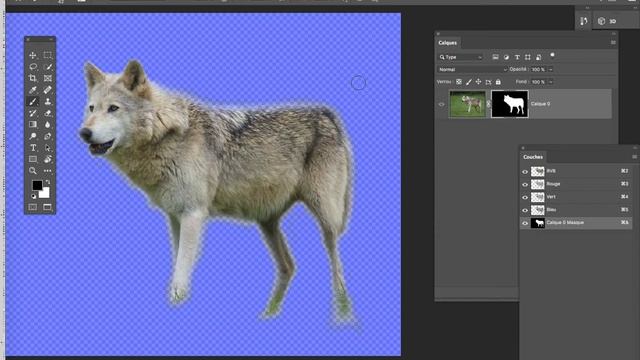Reset to default foreground and background colors
Viewport: 640px width, 360px height.
33,196
